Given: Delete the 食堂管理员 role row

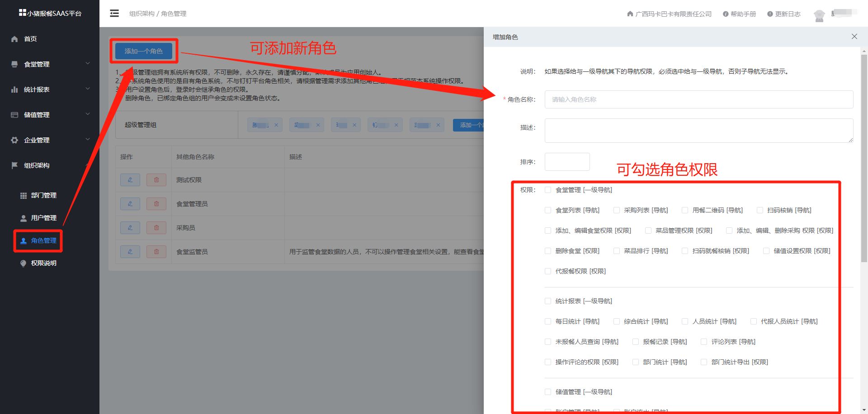Looking at the screenshot, I should click(x=156, y=204).
